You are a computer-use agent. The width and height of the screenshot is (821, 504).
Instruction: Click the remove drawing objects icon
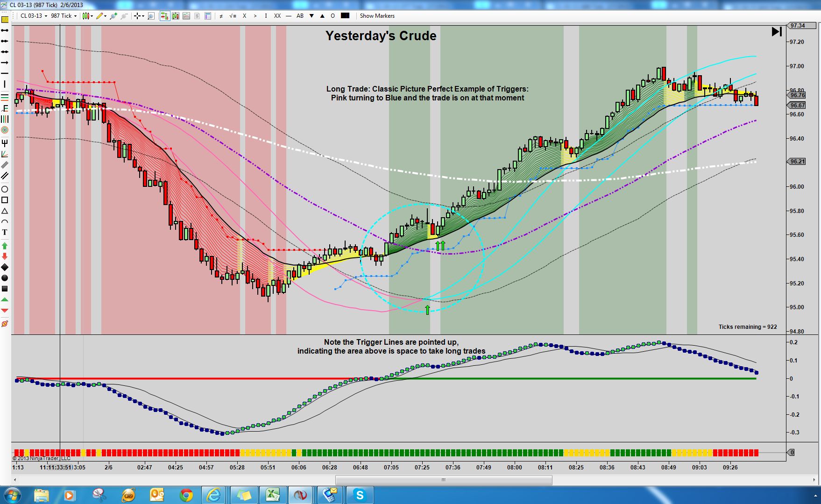[x=5, y=324]
